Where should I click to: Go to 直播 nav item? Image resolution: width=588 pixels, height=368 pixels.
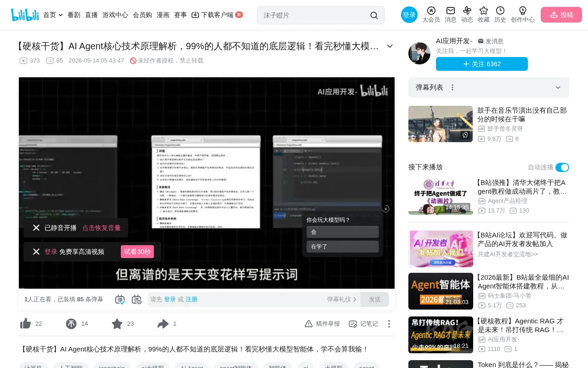pyautogui.click(x=91, y=15)
